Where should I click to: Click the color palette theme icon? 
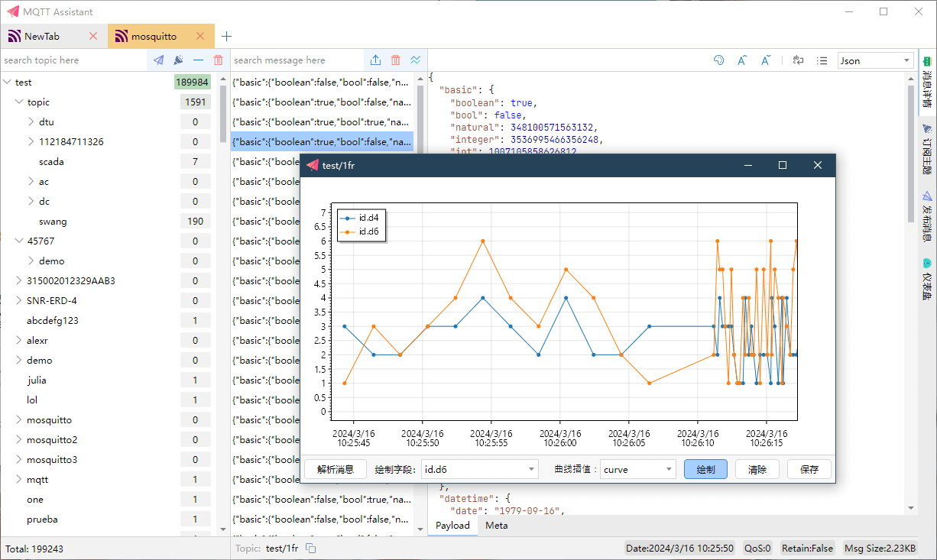[718, 60]
